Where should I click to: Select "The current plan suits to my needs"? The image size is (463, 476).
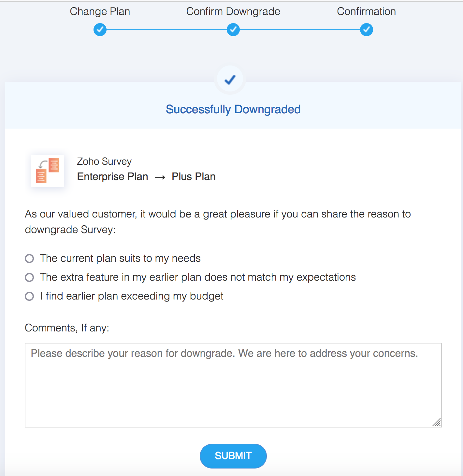point(30,259)
